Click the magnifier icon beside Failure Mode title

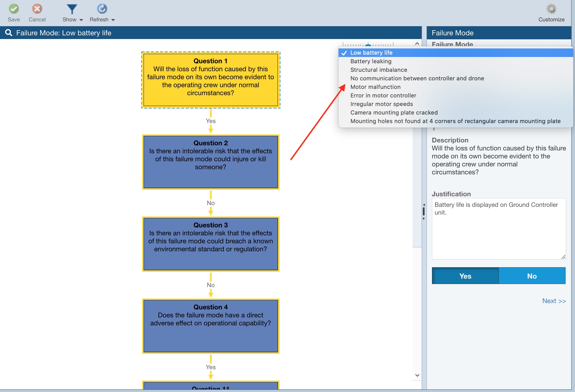[x=9, y=33]
